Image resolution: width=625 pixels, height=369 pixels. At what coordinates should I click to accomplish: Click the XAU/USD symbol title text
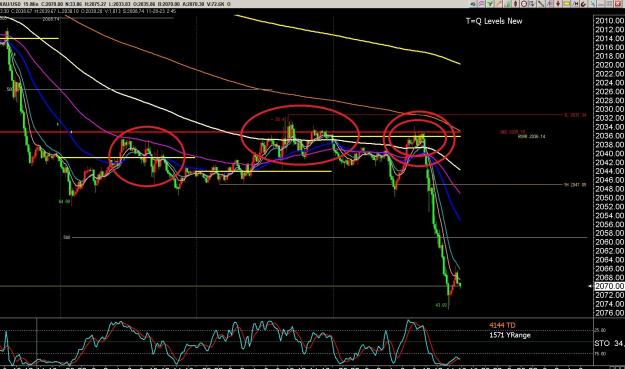[x=11, y=4]
